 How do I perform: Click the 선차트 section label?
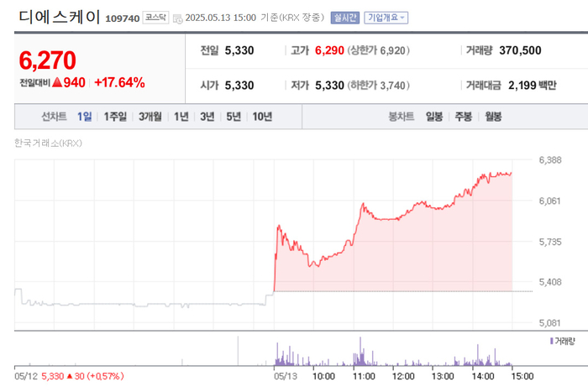54,117
